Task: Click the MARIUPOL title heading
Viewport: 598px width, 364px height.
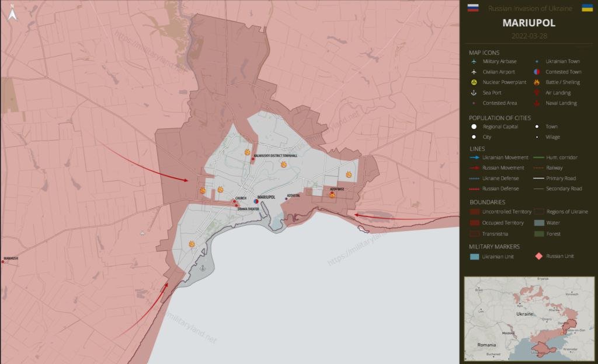Action: (529, 23)
